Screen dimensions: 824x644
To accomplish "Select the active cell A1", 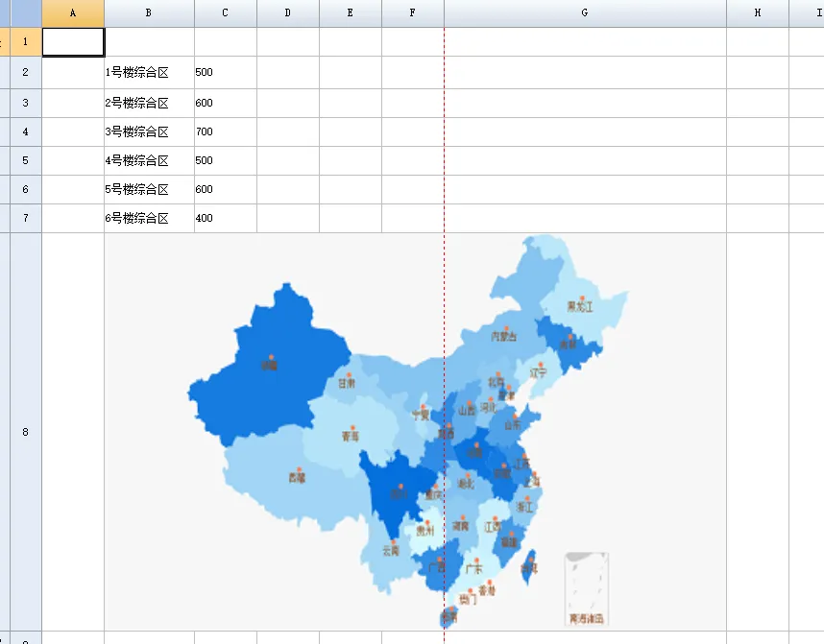I will click(73, 41).
